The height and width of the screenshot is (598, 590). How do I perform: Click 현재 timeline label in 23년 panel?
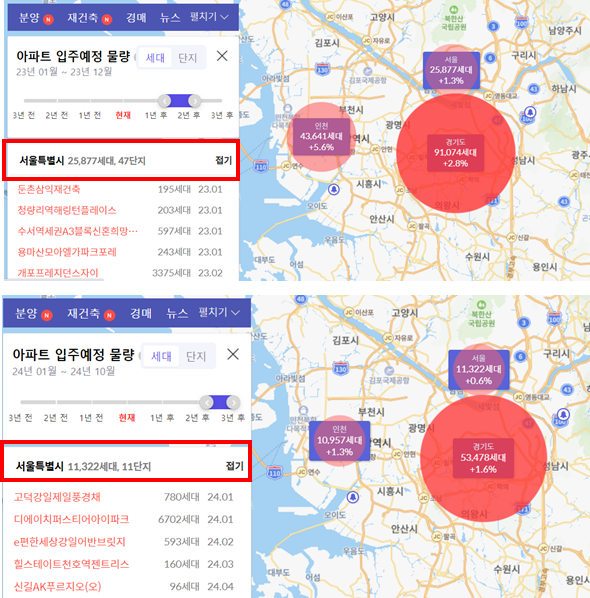(123, 115)
